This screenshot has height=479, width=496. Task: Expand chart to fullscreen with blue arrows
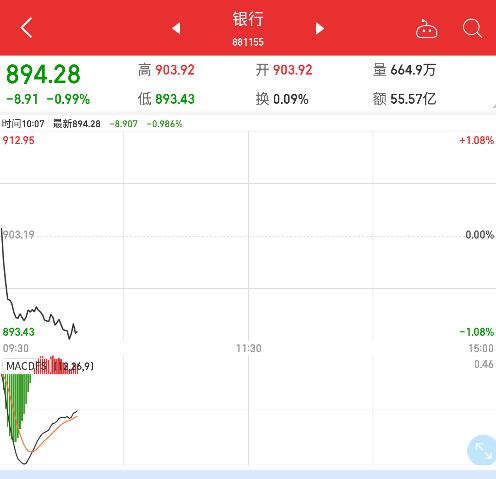tap(483, 450)
